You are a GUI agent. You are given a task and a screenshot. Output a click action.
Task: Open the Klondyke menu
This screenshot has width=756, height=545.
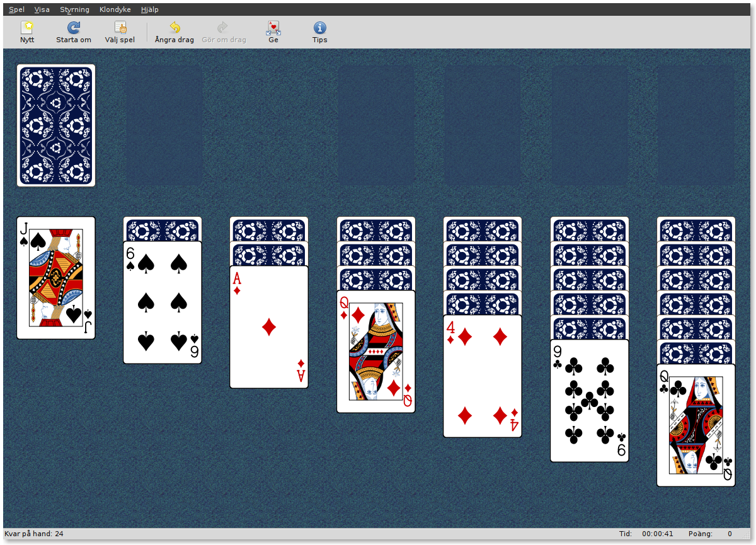click(115, 9)
